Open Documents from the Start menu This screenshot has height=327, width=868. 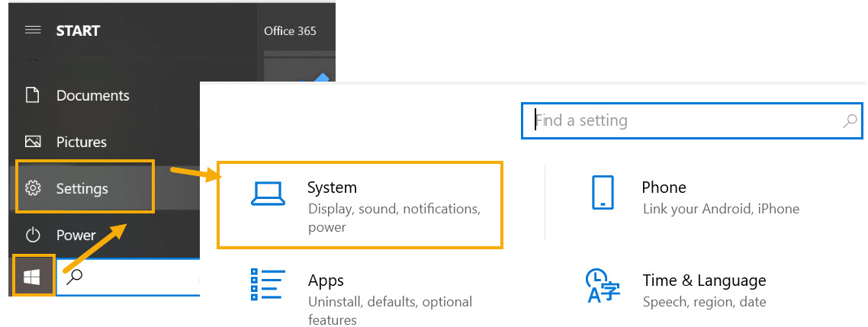point(92,95)
